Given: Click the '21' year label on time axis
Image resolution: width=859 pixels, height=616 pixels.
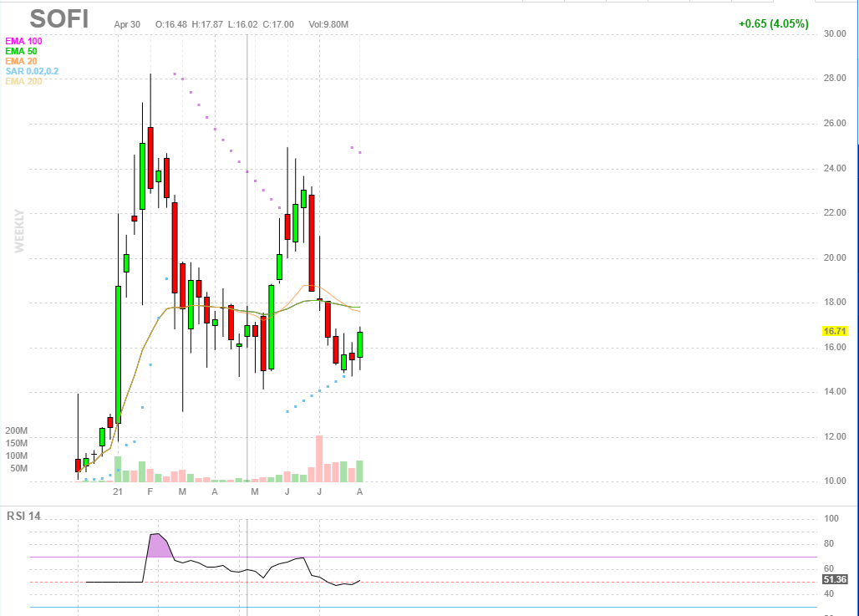Looking at the screenshot, I should click(118, 491).
